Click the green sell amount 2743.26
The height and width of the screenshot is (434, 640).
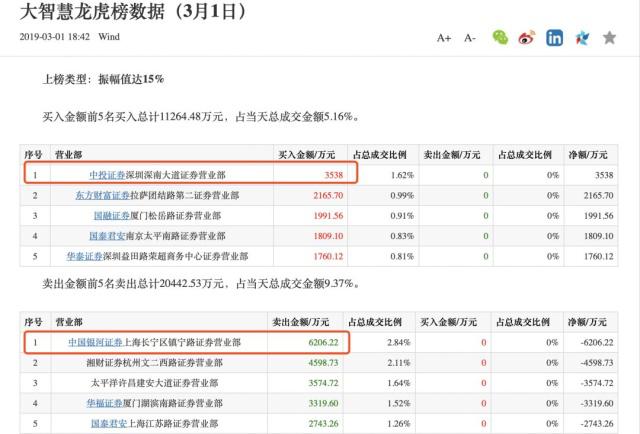pos(323,424)
